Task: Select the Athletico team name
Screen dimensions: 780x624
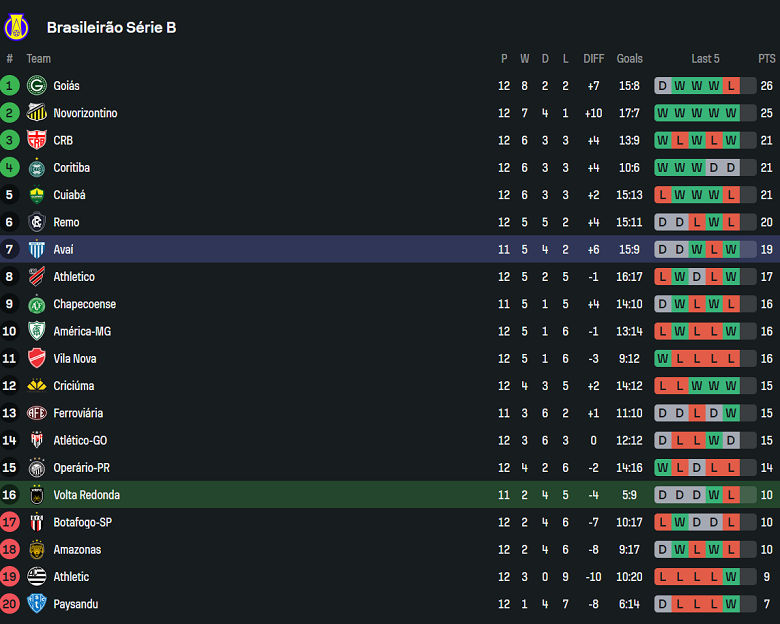Action: tap(74, 277)
